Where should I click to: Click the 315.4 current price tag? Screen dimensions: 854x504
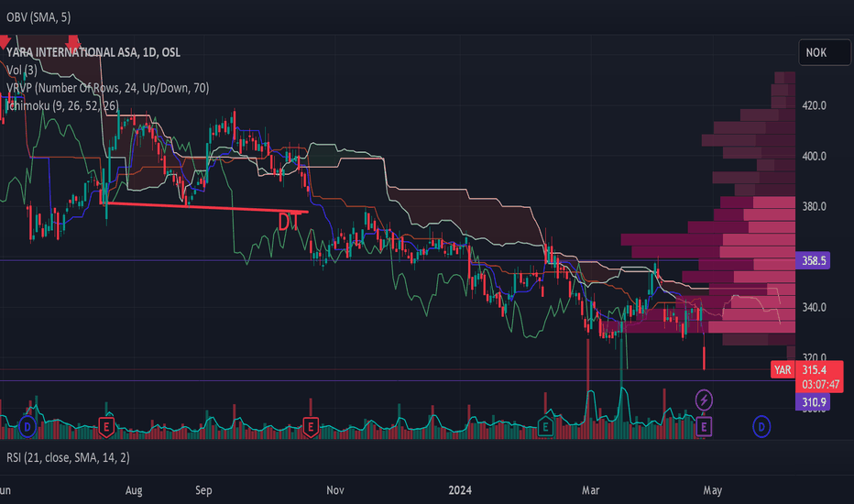[x=815, y=369]
